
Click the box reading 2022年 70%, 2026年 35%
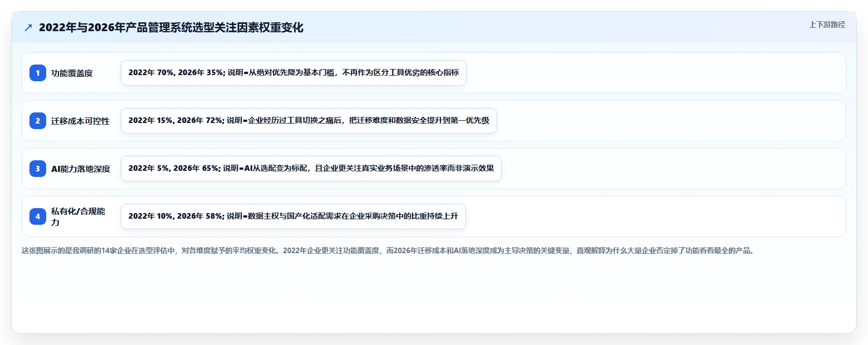[x=294, y=73]
